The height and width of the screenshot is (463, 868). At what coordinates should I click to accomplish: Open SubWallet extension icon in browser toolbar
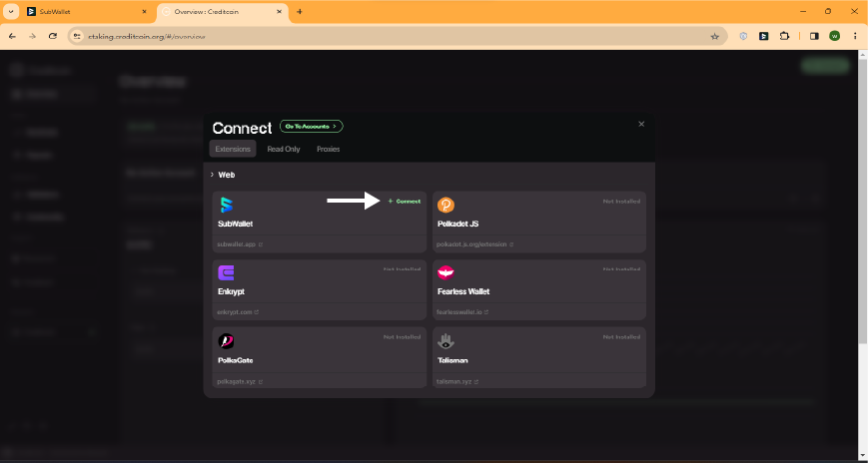click(763, 36)
